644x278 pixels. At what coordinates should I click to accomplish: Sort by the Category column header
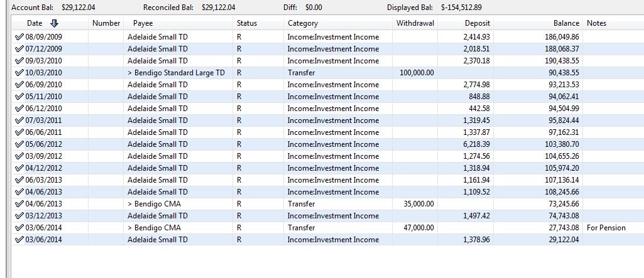coord(303,23)
